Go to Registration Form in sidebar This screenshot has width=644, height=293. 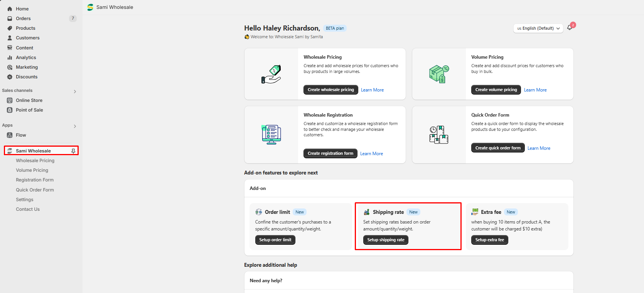coord(35,180)
